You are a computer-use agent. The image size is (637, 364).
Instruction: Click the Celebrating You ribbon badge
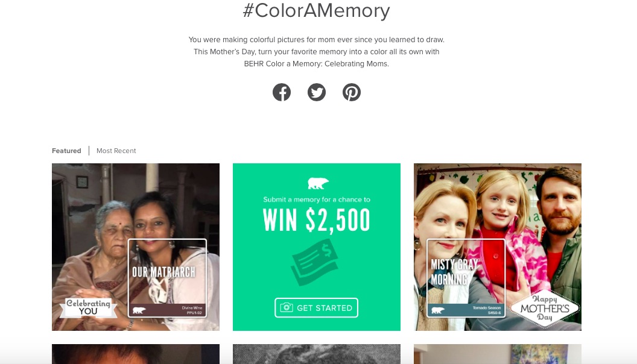pos(88,307)
